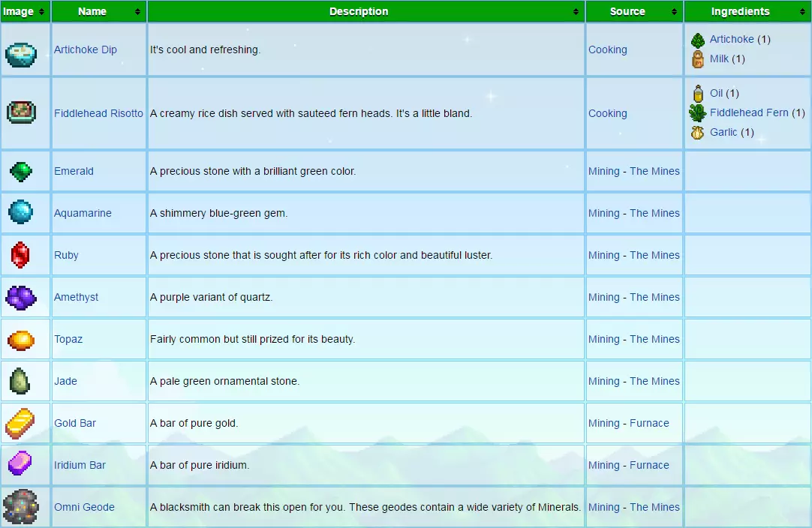Click the Fiddlehead Risotto "creamy rice dish" description
812x528 pixels.
coord(311,113)
